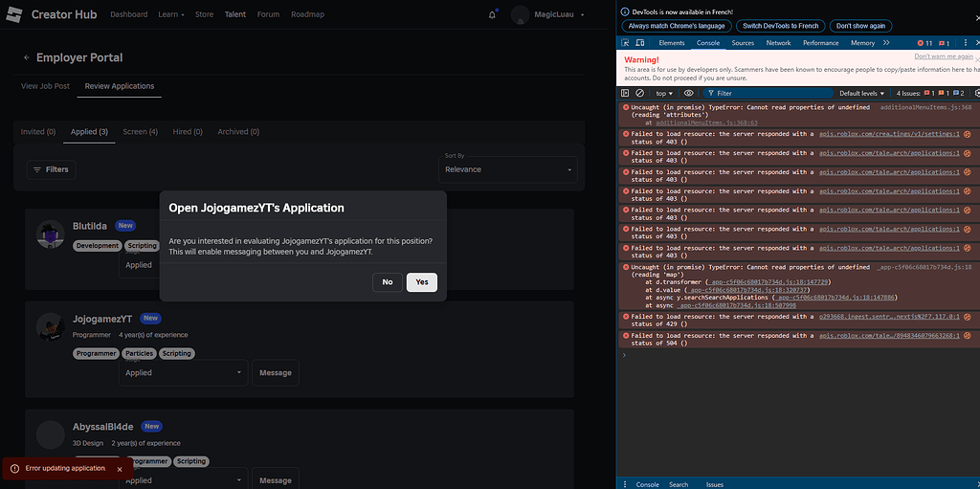Click Switch DevTools to French
Screen dimensions: 980x489
point(781,26)
